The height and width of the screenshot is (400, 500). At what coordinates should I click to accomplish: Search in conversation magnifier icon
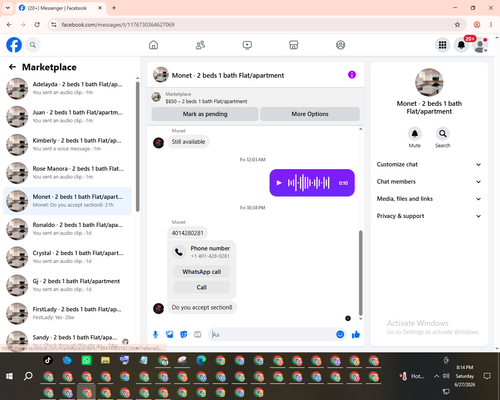(443, 134)
